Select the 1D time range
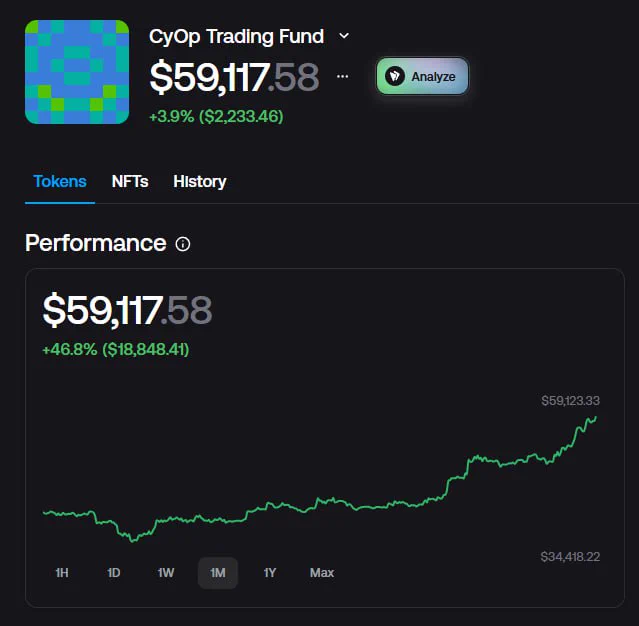This screenshot has width=639, height=626. [114, 573]
